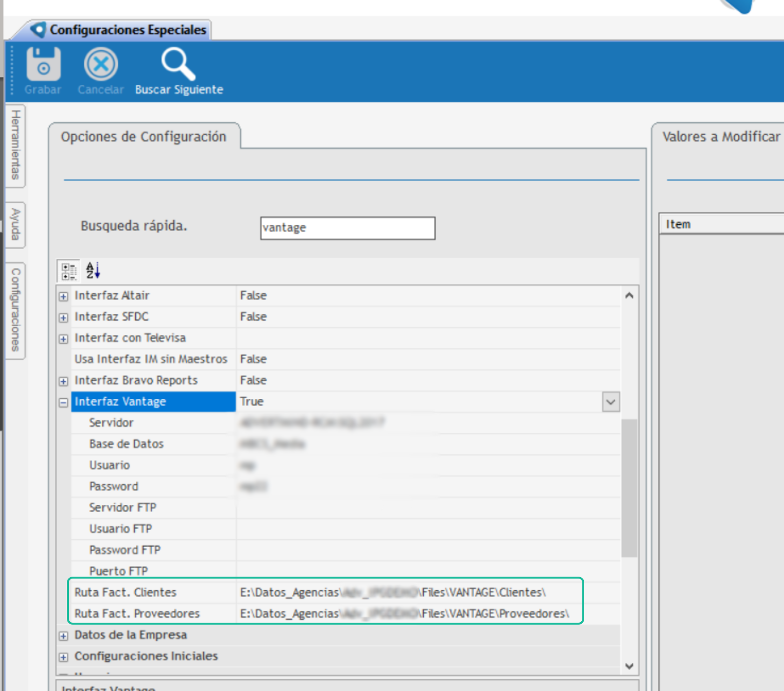Expand the Interfaz SFDC node
The image size is (784, 691).
[x=64, y=317]
